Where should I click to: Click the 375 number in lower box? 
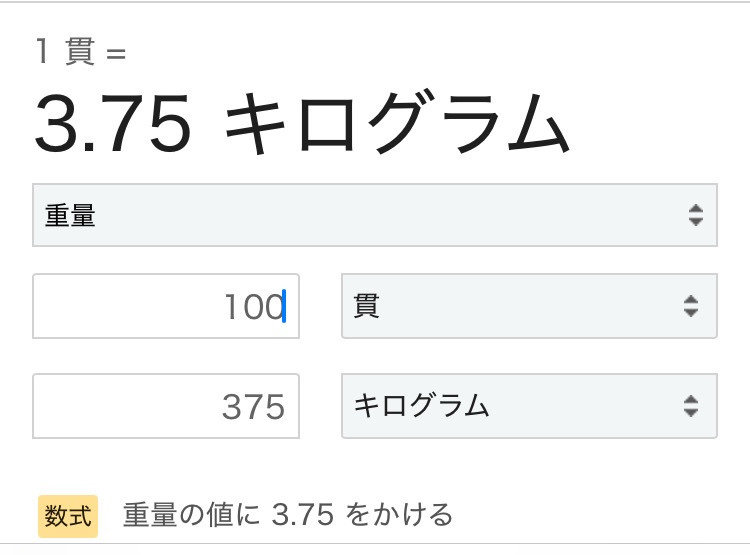pos(254,407)
